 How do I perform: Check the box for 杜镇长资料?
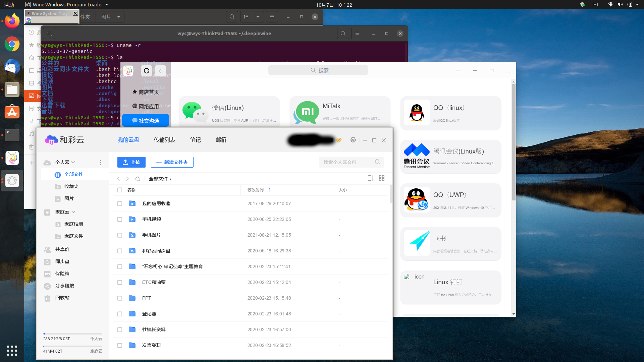click(120, 330)
